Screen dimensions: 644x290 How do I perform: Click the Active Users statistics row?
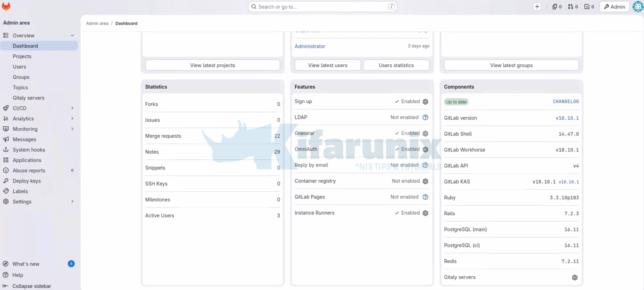click(x=213, y=215)
